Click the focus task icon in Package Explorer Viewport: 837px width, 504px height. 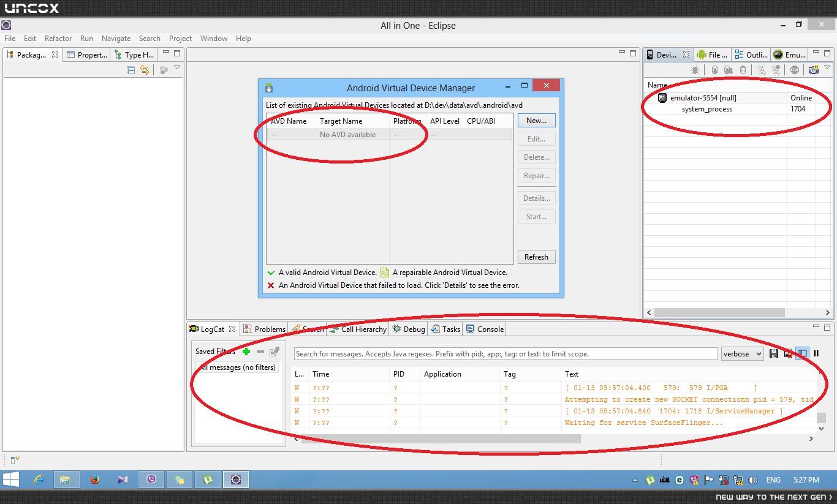click(164, 70)
